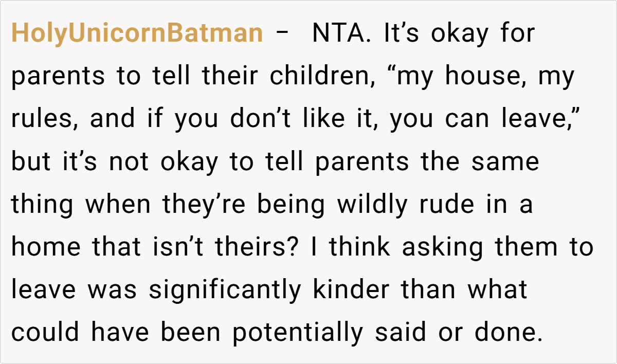Click the word "home" starting the sixth line

click(46, 247)
